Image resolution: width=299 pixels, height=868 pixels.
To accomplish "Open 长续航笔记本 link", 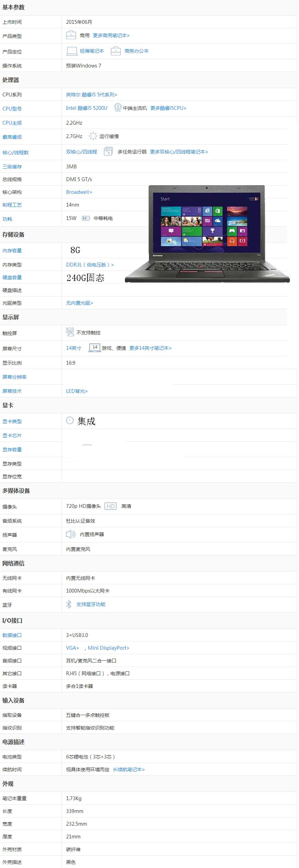I will pos(129,770).
